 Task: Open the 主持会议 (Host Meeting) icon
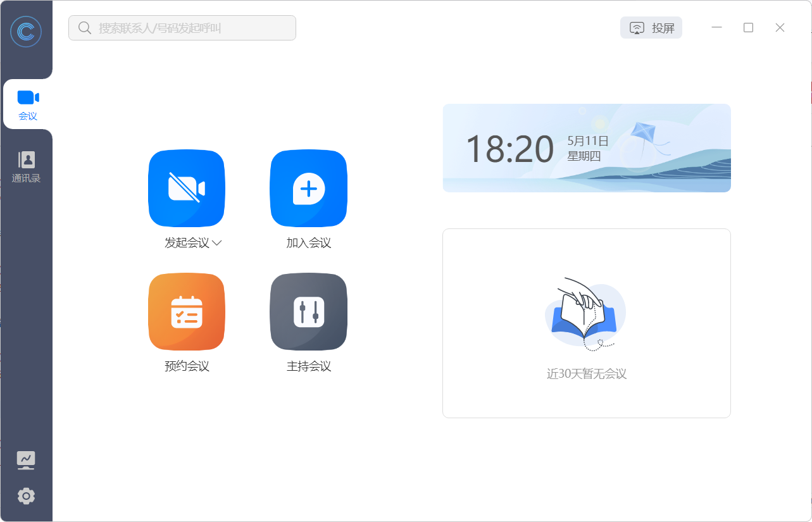point(308,311)
